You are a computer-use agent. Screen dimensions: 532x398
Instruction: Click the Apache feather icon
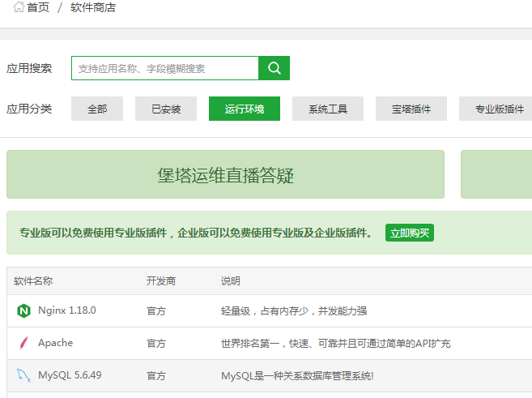pyautogui.click(x=23, y=343)
